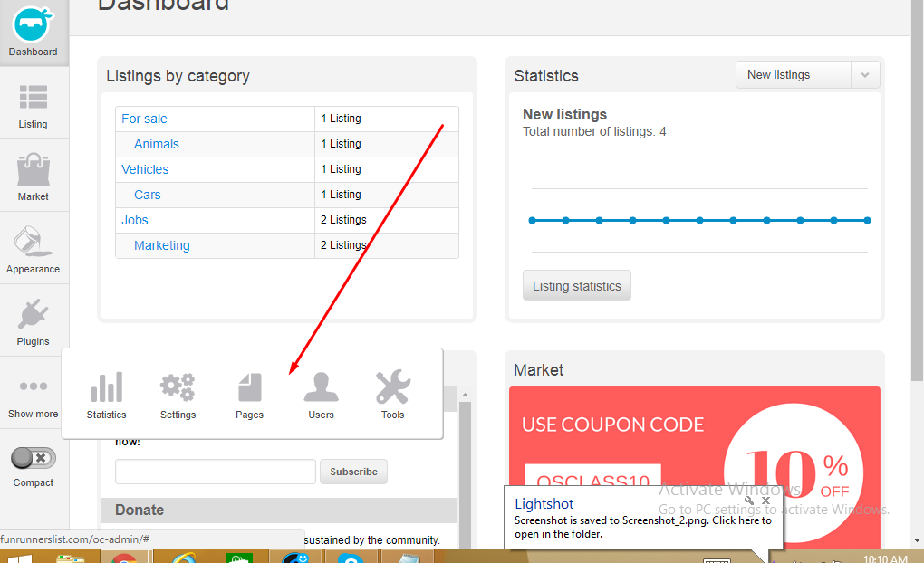Click the Windows Start button
The image size is (924, 563).
click(20, 558)
